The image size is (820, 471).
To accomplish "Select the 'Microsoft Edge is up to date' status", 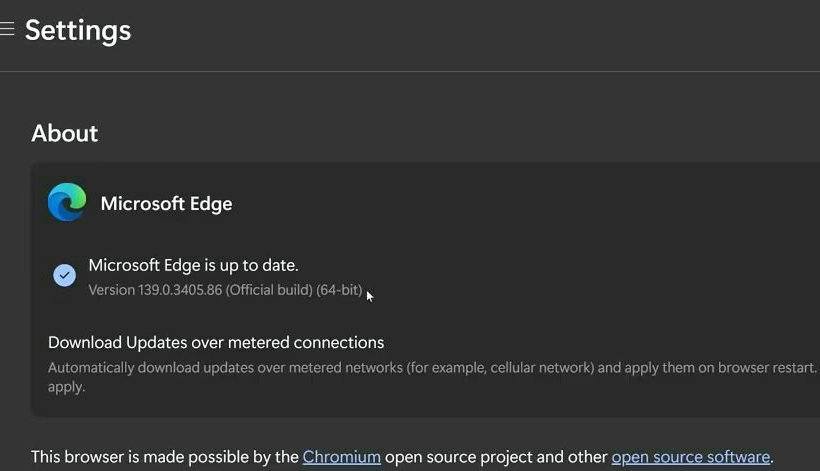I will [193, 265].
